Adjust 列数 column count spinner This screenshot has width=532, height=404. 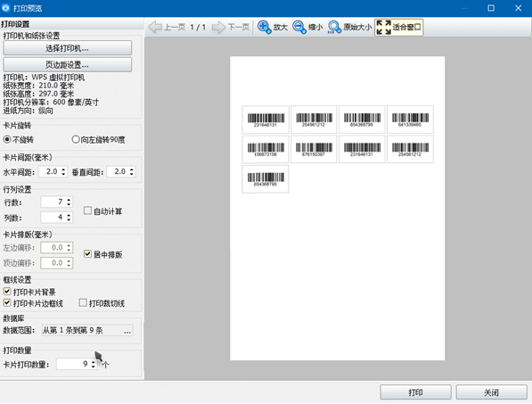pos(69,218)
